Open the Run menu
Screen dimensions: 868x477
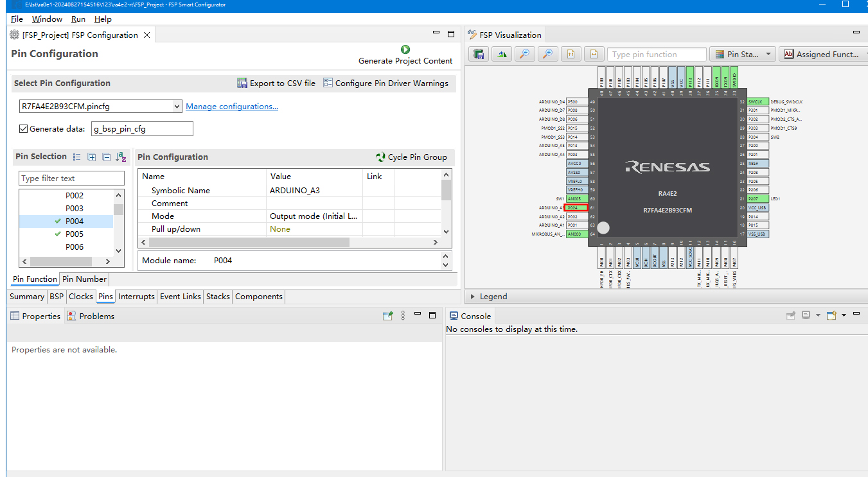coord(78,19)
